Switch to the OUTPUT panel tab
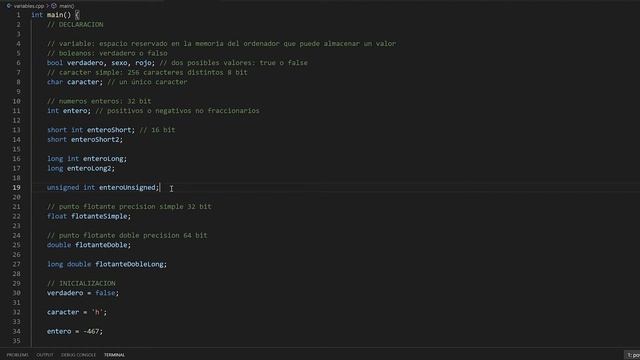Image resolution: width=640 pixels, height=360 pixels. [x=45, y=355]
